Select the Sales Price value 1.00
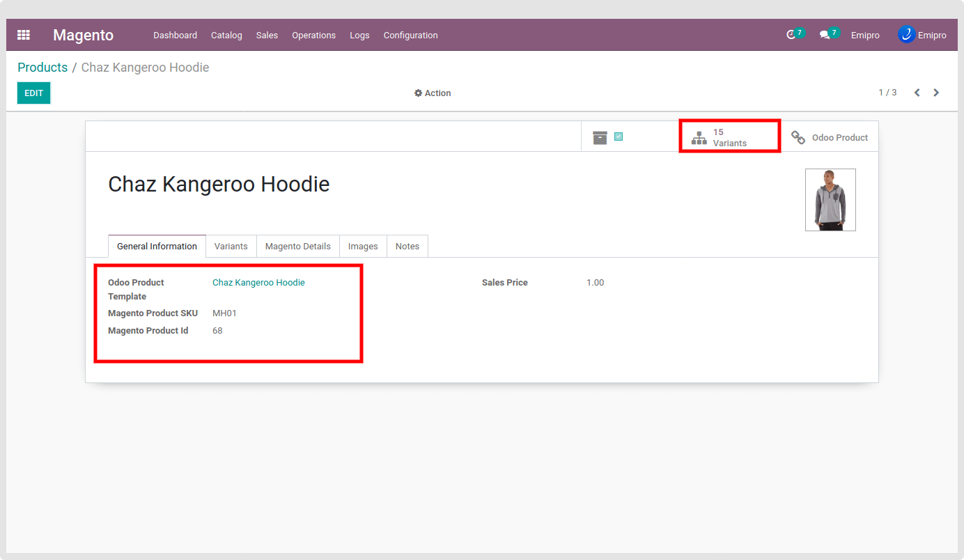Image resolution: width=964 pixels, height=560 pixels. pos(595,283)
